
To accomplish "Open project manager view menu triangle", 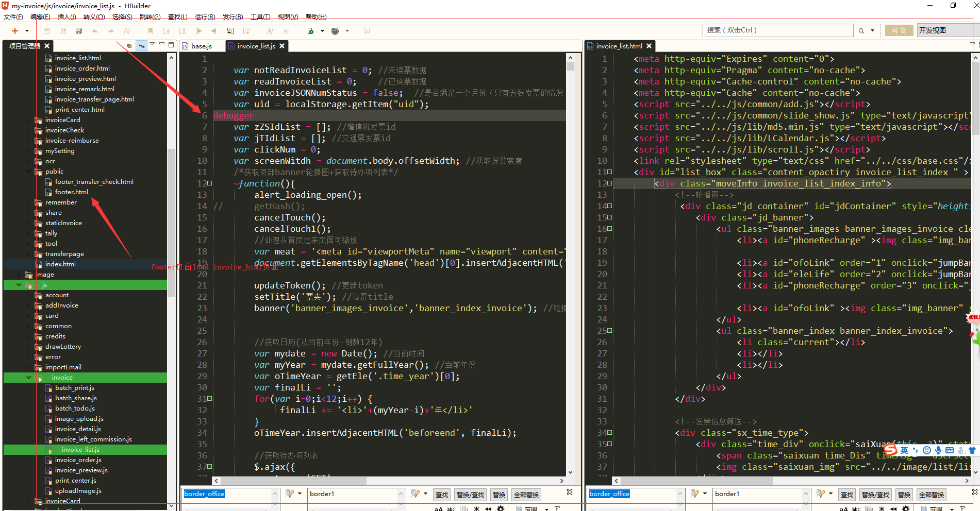I will [x=152, y=44].
